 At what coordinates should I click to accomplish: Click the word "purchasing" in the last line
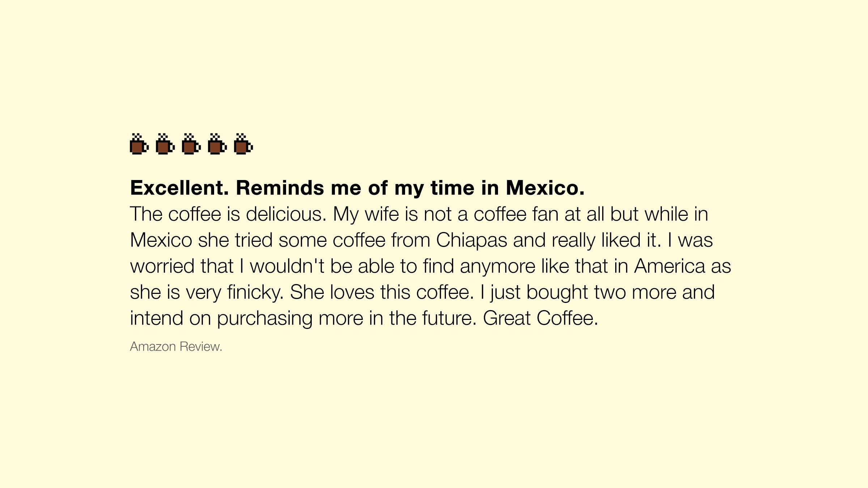pos(265,318)
